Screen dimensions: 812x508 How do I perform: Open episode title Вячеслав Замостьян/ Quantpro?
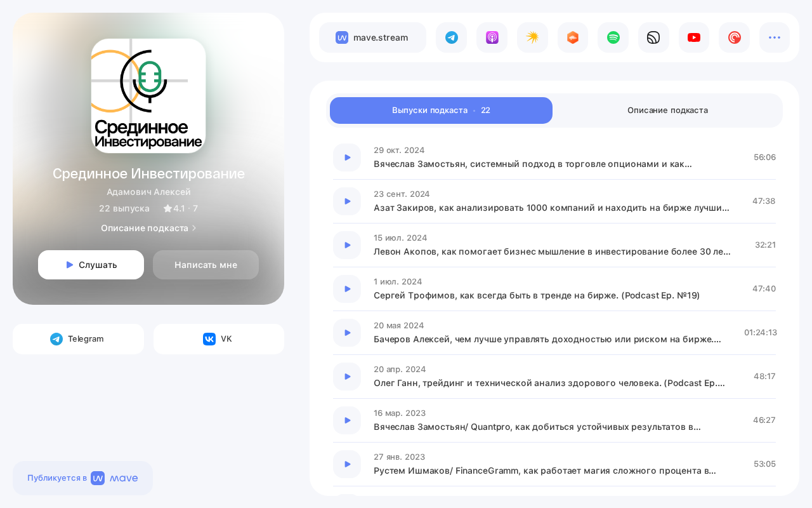pos(537,427)
